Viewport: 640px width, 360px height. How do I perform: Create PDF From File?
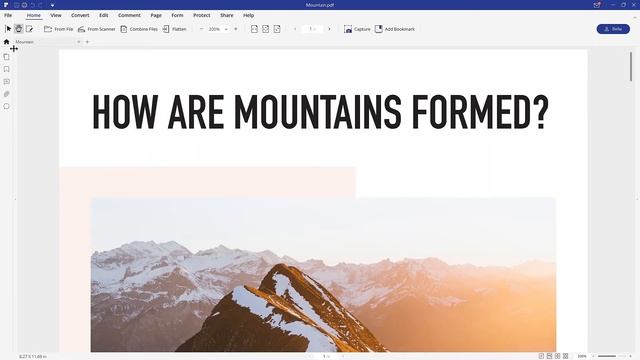point(58,29)
